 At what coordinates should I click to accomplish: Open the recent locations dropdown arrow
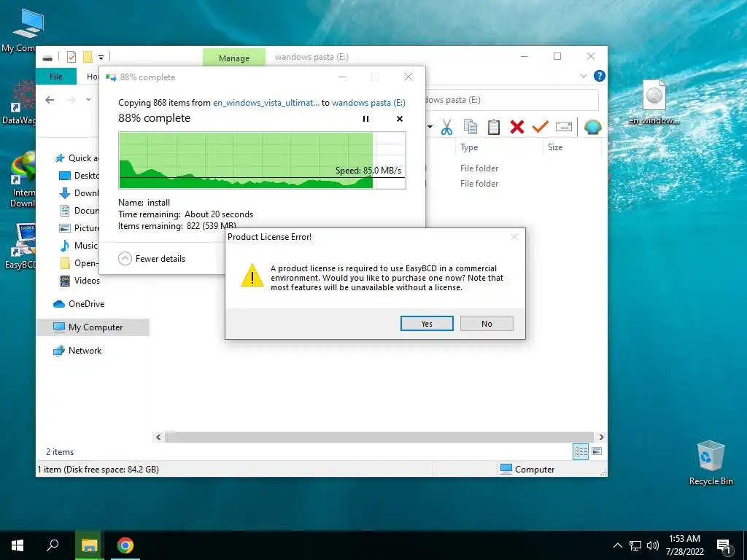click(x=88, y=99)
